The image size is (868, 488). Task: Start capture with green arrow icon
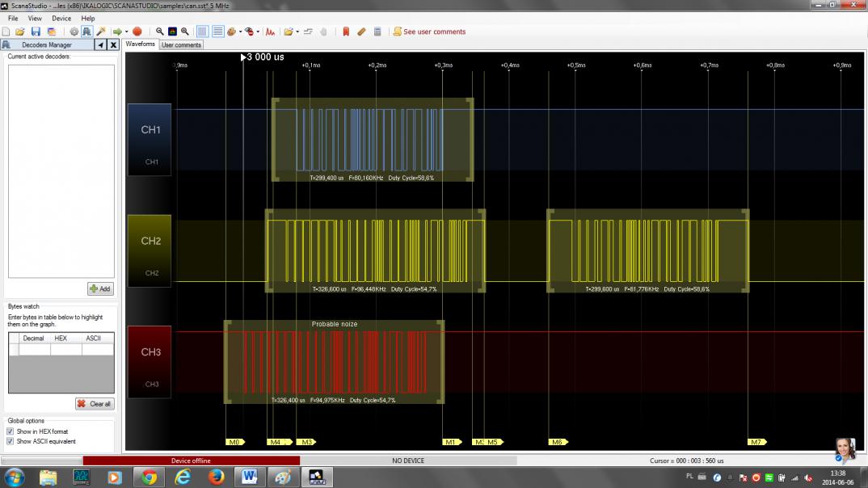[x=117, y=32]
